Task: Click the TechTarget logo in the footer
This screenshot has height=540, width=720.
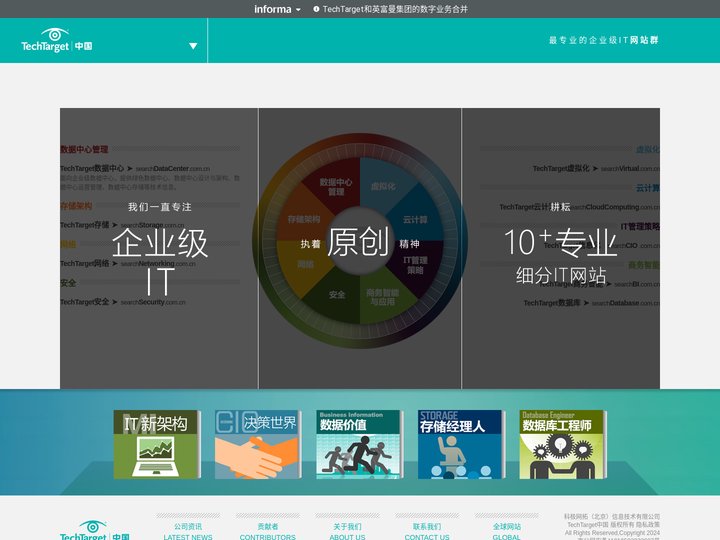Action: tap(95, 531)
